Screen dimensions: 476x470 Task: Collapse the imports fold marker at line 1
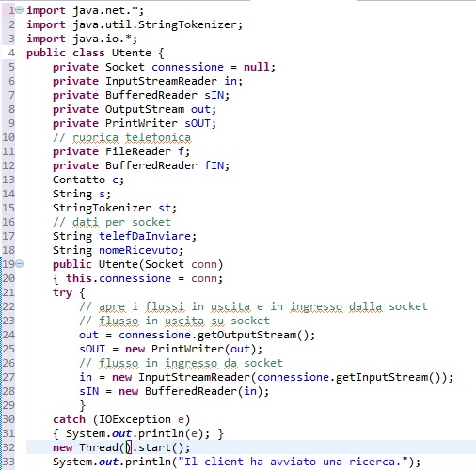pos(20,10)
